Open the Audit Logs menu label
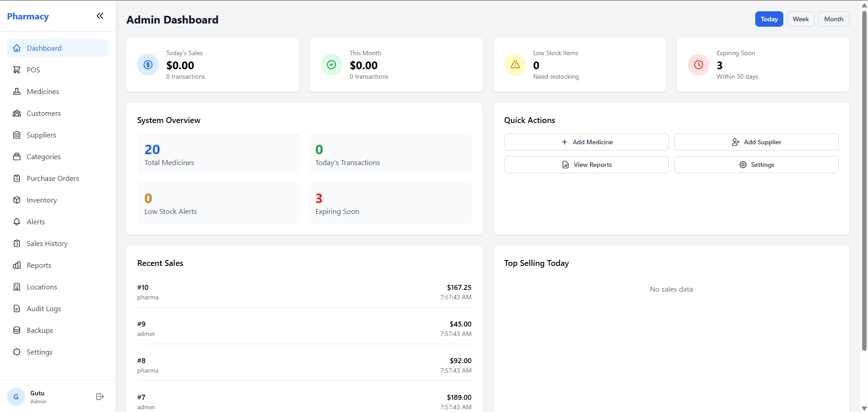The width and height of the screenshot is (868, 412). click(x=44, y=308)
